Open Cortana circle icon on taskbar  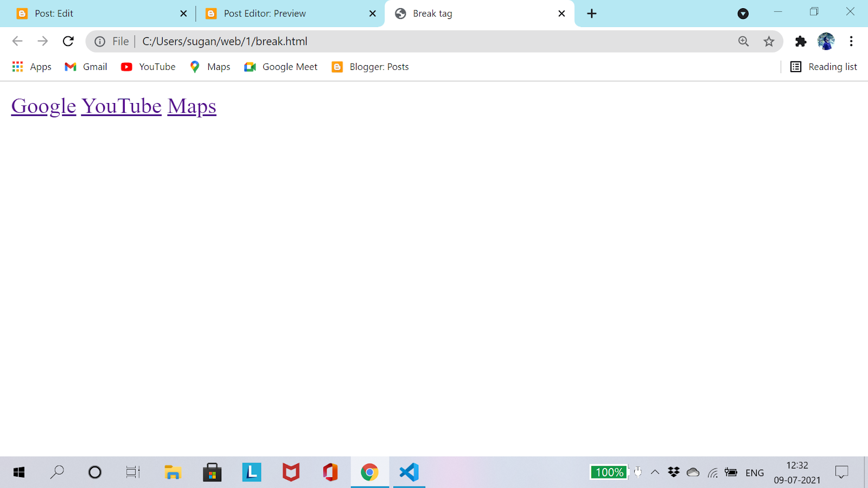click(x=95, y=472)
